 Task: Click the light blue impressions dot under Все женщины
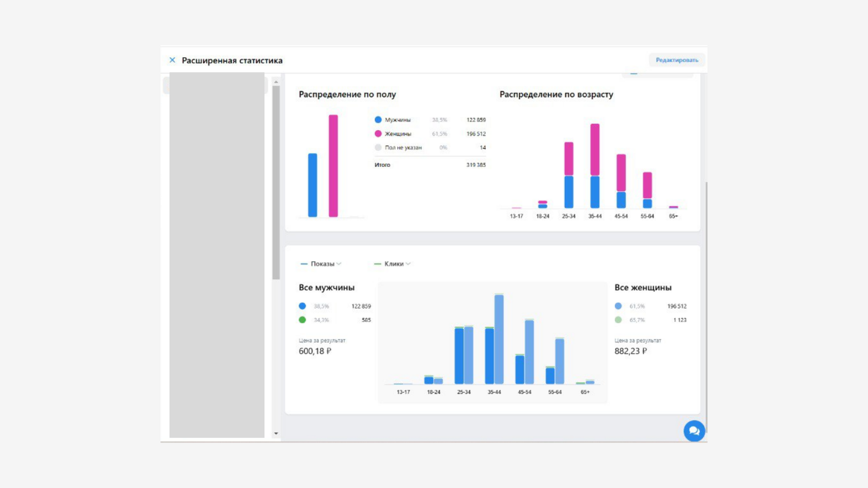[x=618, y=306]
